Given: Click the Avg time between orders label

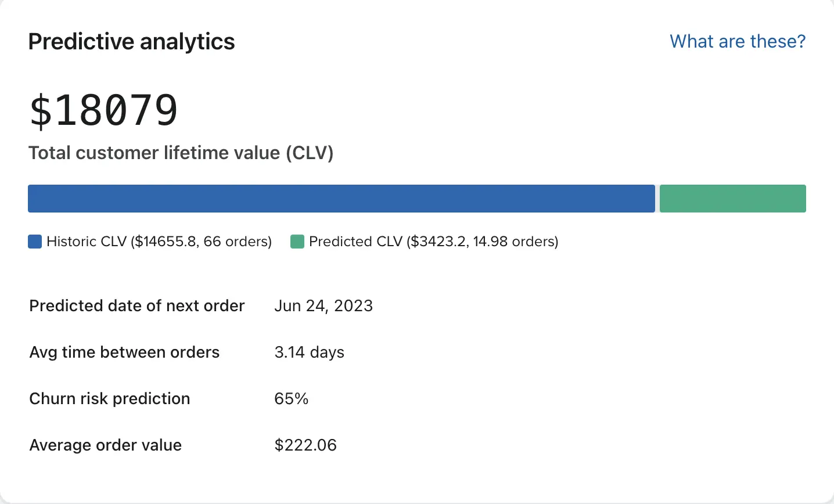Looking at the screenshot, I should pos(124,352).
